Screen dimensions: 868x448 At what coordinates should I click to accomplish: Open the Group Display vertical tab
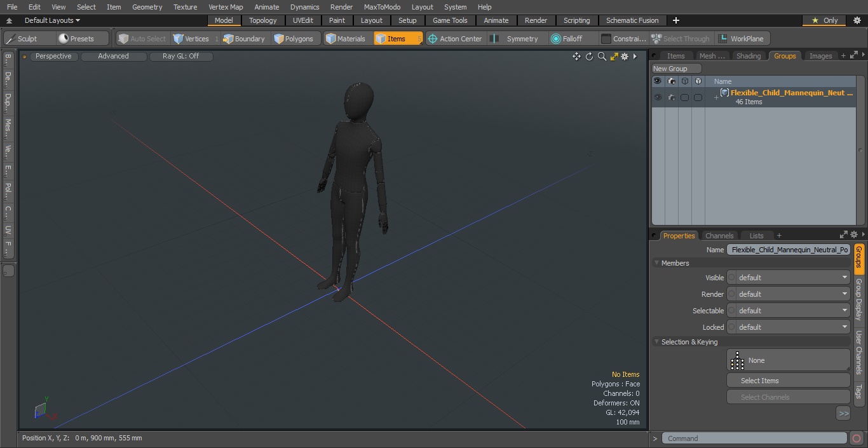(858, 299)
